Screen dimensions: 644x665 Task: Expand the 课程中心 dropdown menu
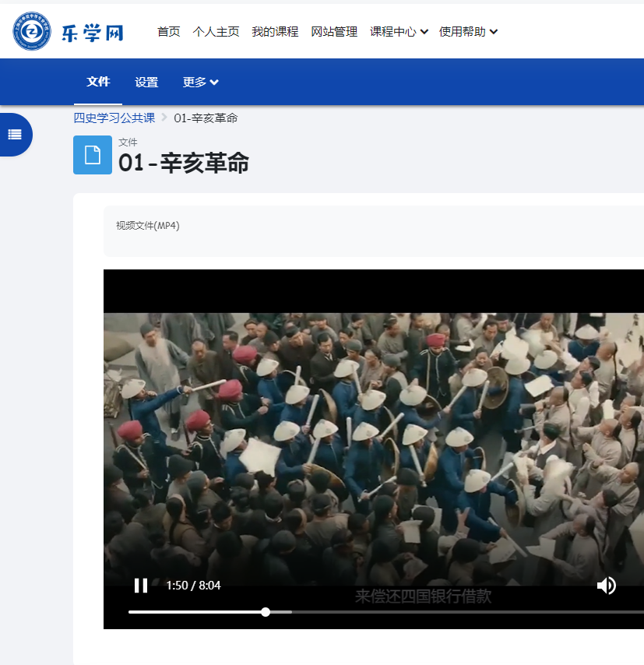[x=399, y=32]
